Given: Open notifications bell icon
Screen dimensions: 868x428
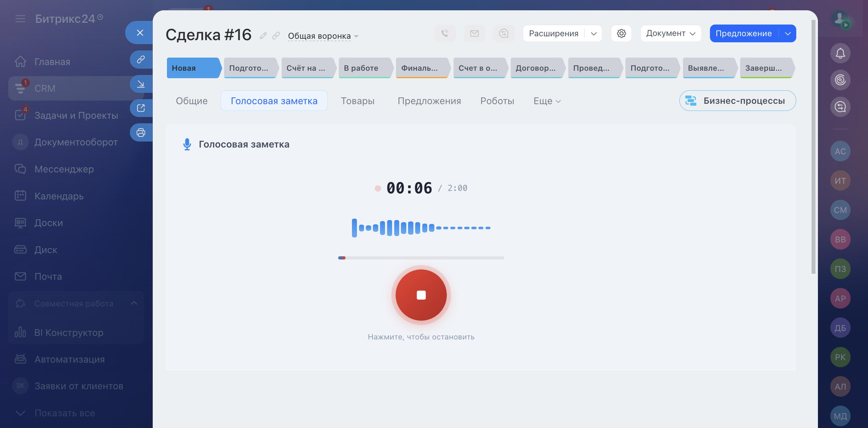Looking at the screenshot, I should click(x=840, y=53).
